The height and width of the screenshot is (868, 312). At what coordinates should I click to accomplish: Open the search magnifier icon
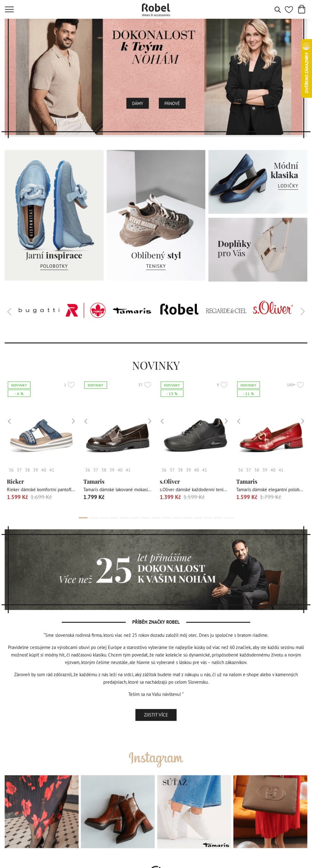pyautogui.click(x=277, y=10)
